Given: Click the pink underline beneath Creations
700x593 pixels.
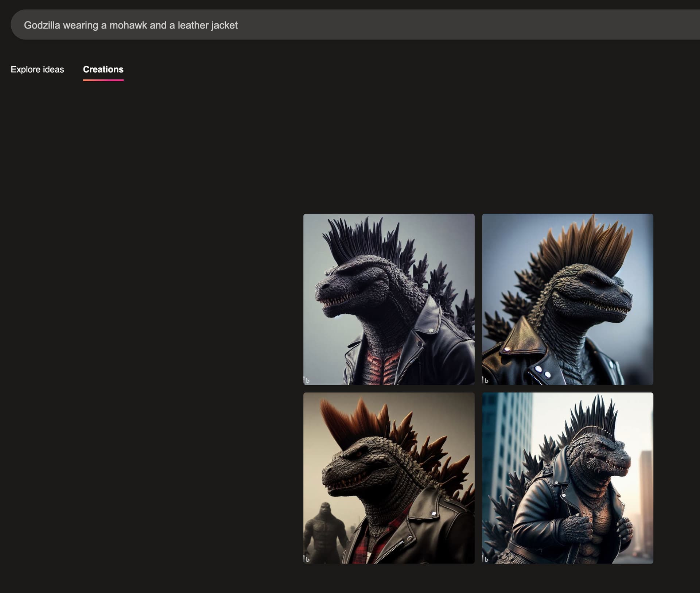Looking at the screenshot, I should pos(103,80).
